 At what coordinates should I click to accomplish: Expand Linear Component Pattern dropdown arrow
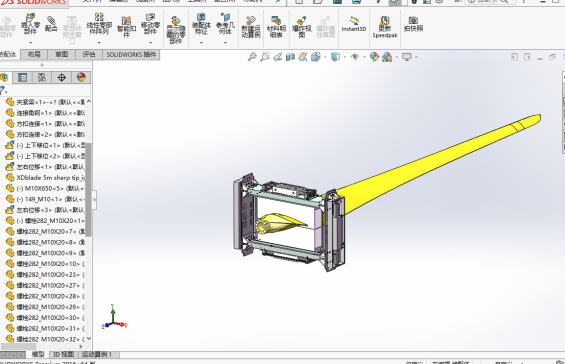coord(99,43)
